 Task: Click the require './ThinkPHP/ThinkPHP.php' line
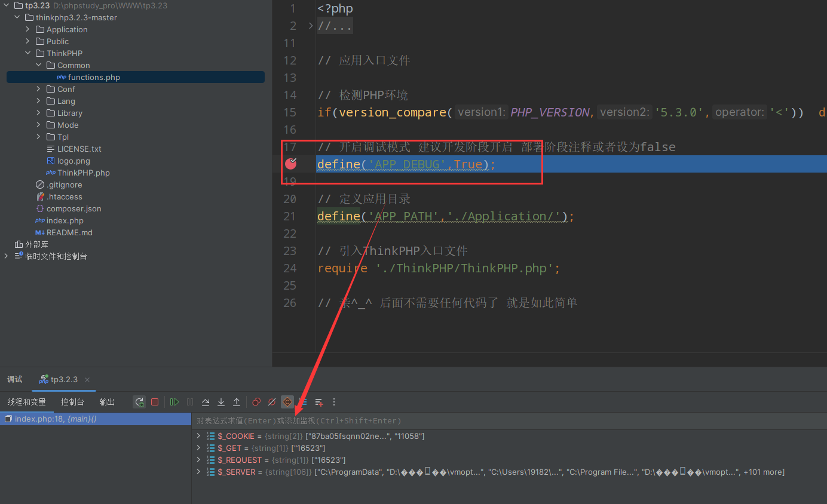pyautogui.click(x=439, y=268)
